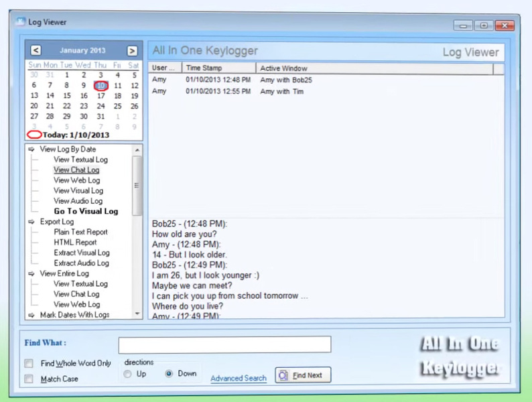Viewport: 532px width, 402px height.
Task: Select January 1 in the calendar
Action: click(x=67, y=75)
